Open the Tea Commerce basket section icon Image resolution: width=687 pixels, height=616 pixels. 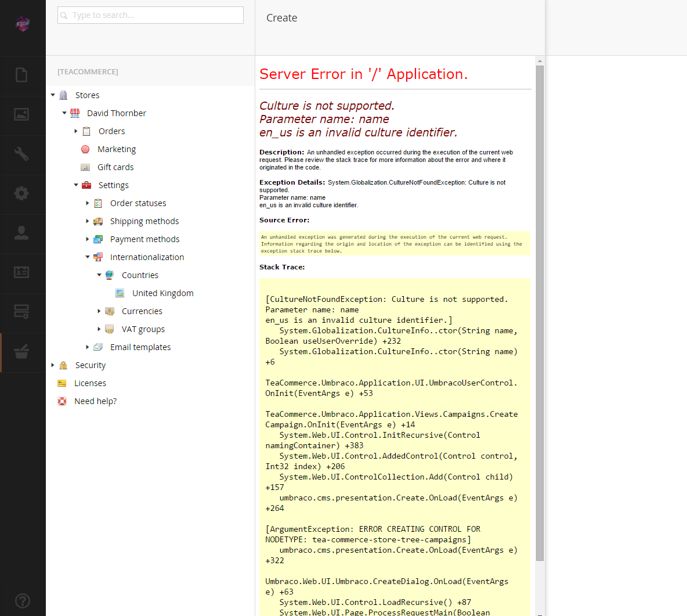21,352
